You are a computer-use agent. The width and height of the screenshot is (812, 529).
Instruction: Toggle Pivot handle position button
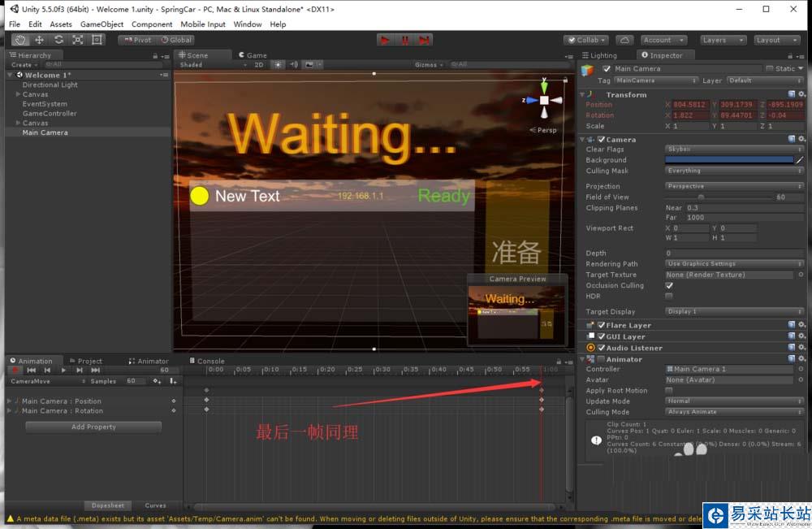pos(137,40)
